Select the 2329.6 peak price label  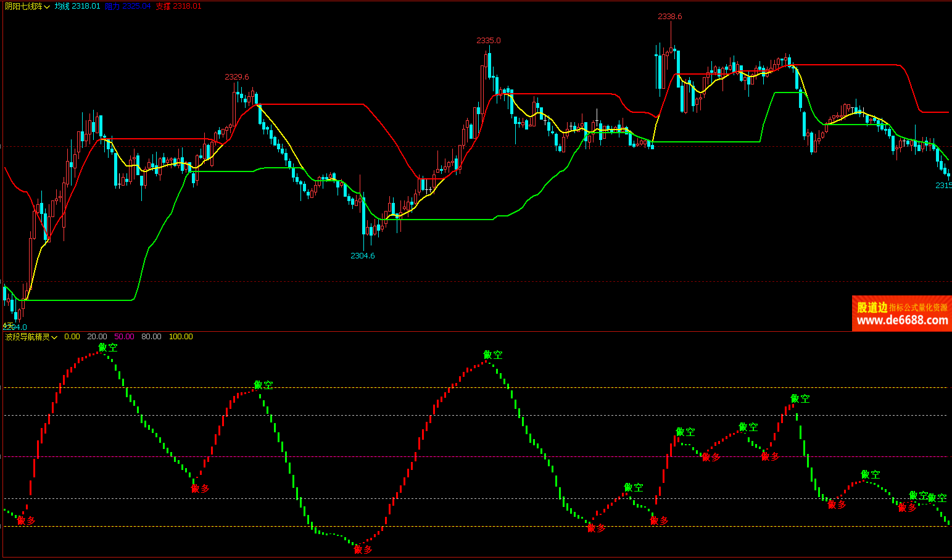coord(237,77)
